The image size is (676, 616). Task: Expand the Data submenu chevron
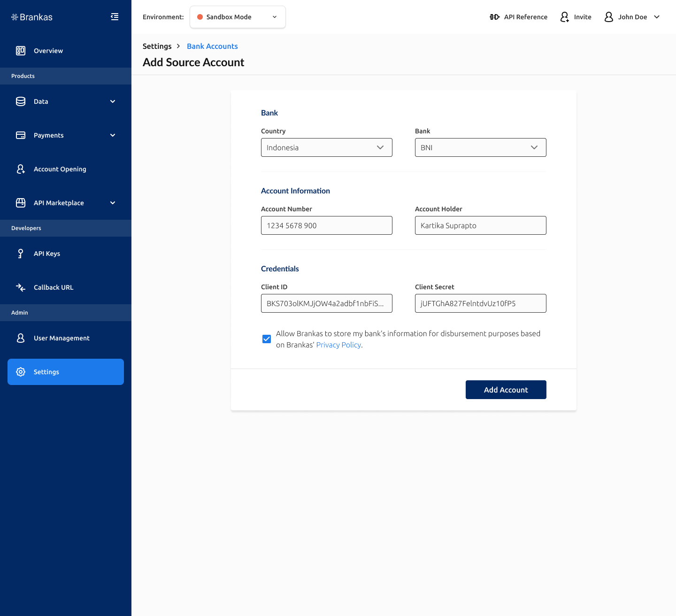coord(113,101)
